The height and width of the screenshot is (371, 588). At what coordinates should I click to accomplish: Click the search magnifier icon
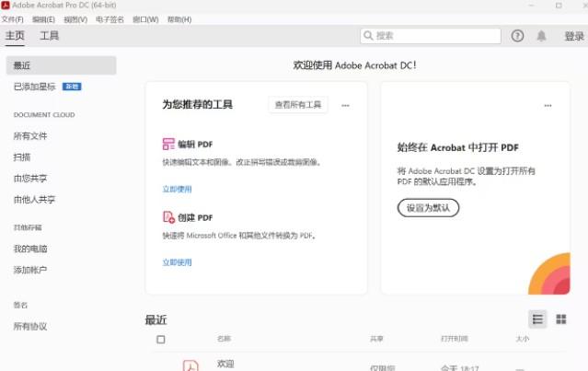[x=368, y=36]
